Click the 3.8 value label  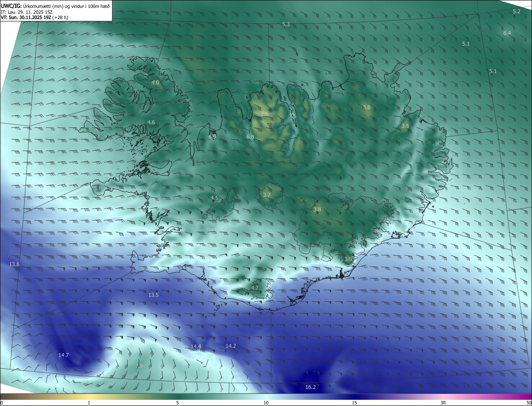tap(317, 210)
